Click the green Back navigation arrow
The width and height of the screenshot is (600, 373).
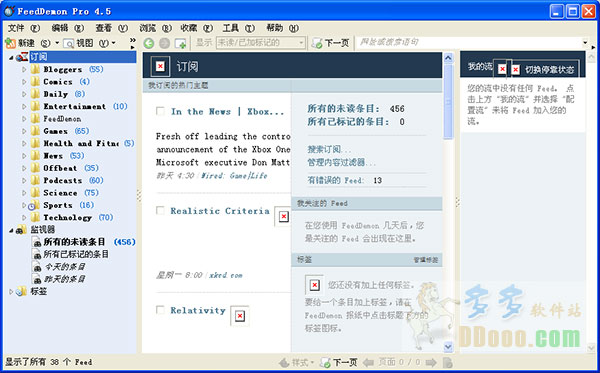pos(148,43)
